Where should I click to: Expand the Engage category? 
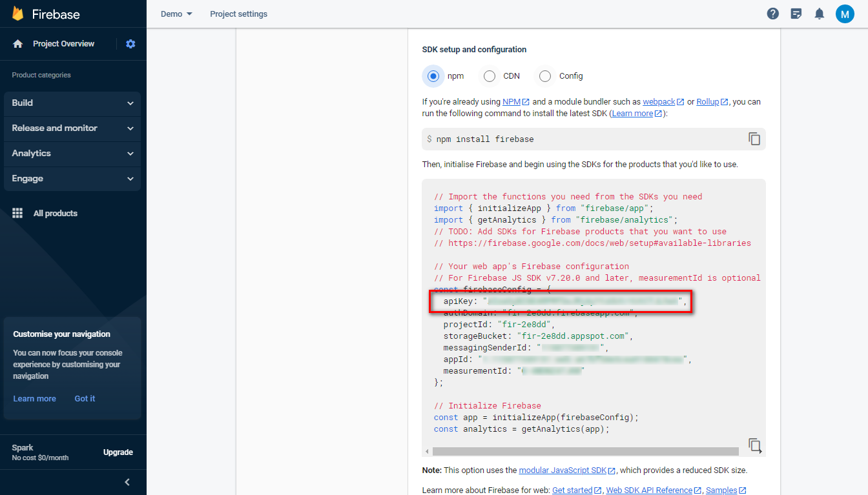pyautogui.click(x=72, y=179)
